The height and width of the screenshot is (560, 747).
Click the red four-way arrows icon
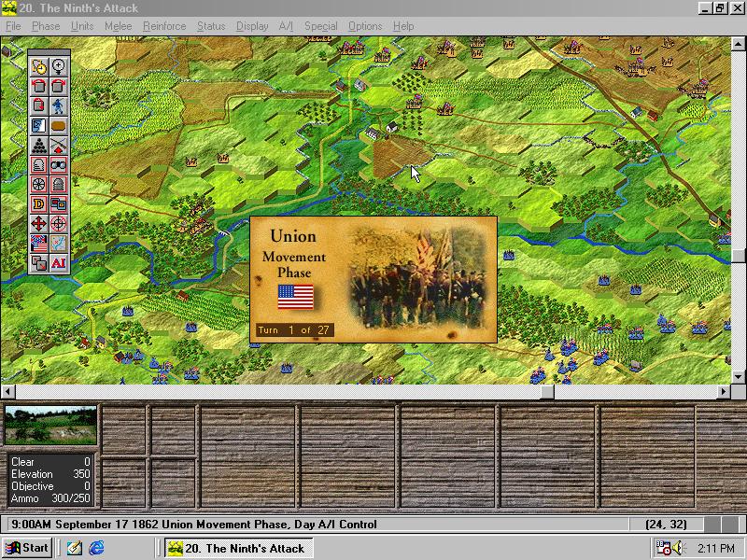point(38,223)
